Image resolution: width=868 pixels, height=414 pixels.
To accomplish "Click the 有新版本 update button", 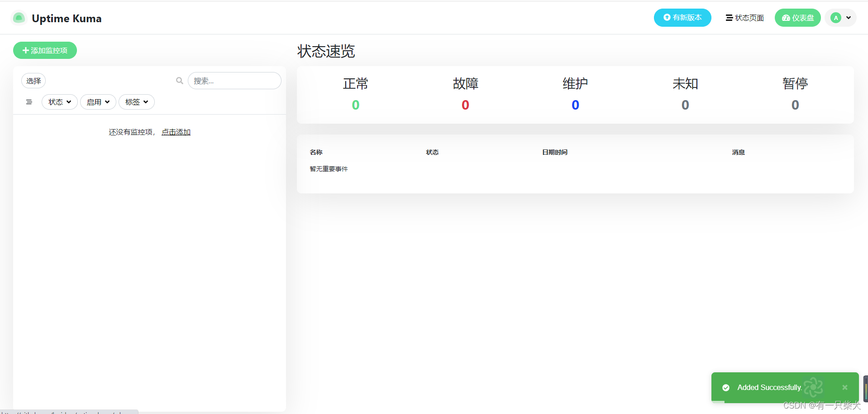I will coord(682,18).
